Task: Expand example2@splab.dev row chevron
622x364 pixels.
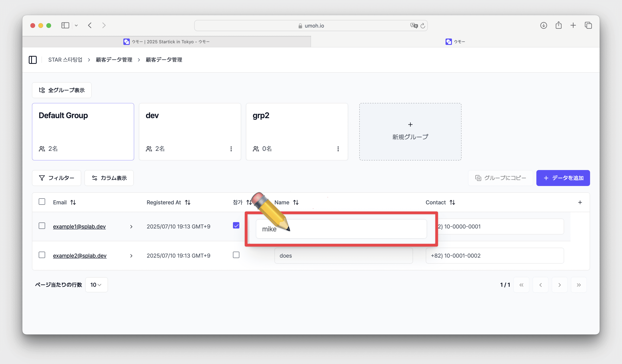Action: pyautogui.click(x=131, y=256)
